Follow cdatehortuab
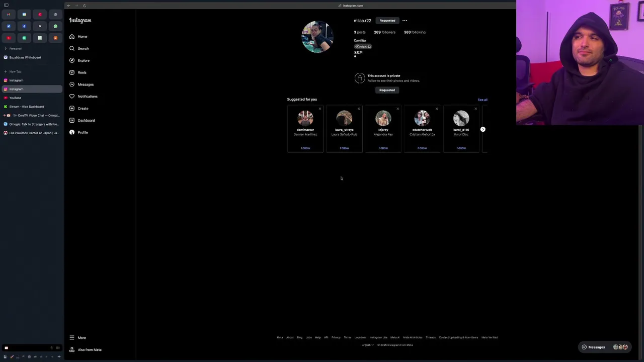The width and height of the screenshot is (644, 362). click(x=422, y=148)
